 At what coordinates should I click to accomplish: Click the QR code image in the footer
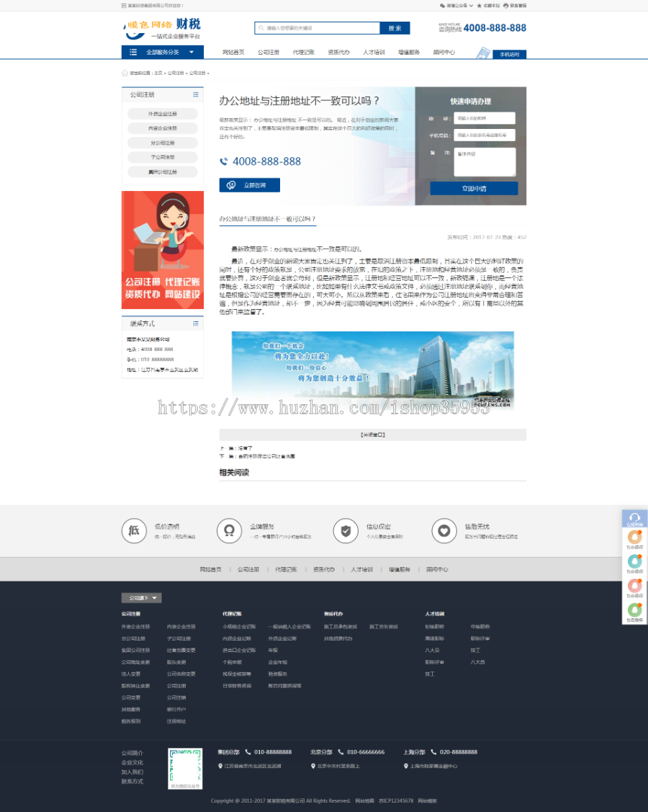pyautogui.click(x=185, y=769)
